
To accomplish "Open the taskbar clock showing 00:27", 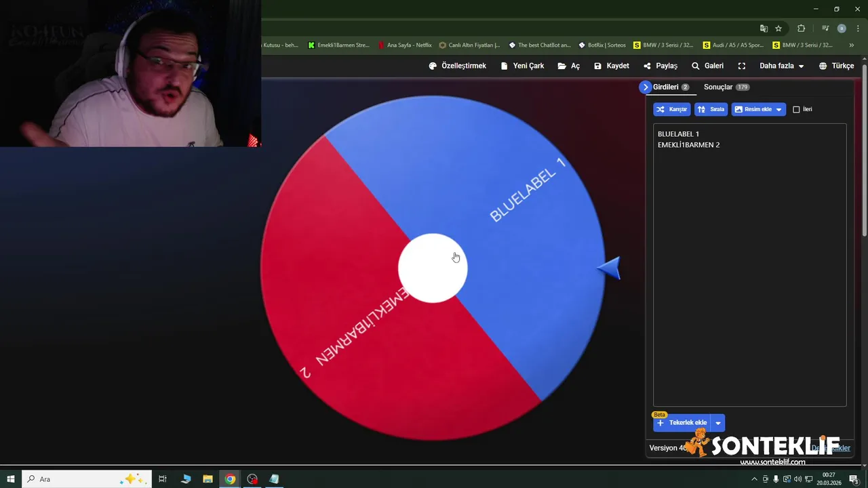I will [829, 479].
